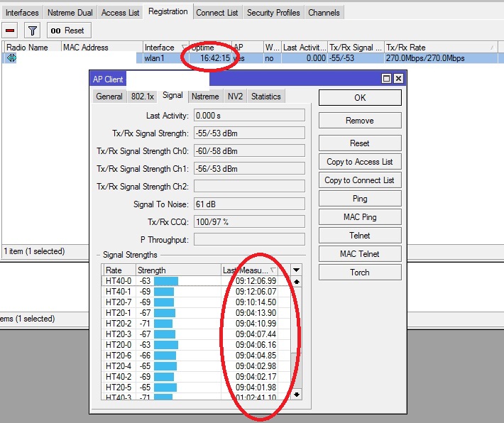504x423 pixels.
Task: Click the P Throughput field
Action: pos(249,239)
